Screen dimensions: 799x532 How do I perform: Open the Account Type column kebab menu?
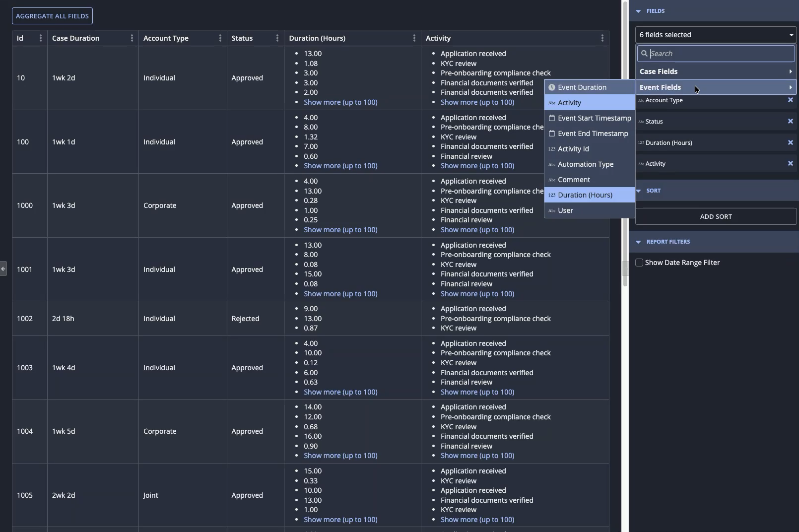(220, 38)
